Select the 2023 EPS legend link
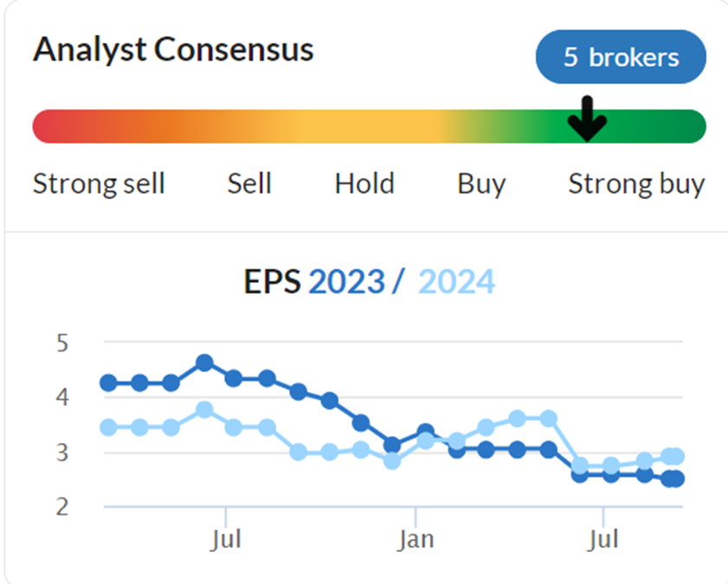Image resolution: width=728 pixels, height=584 pixels. click(x=347, y=281)
